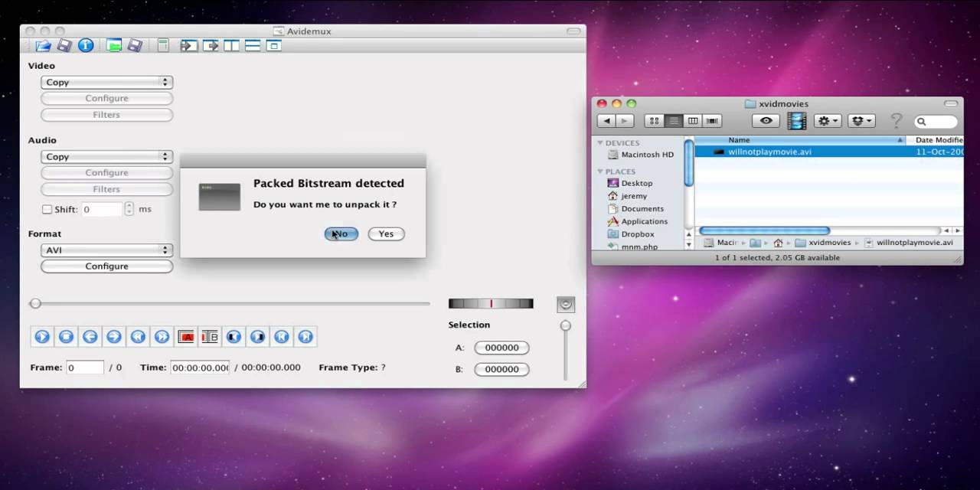Search next black frame button
Screen dimensions: 980x490
click(x=258, y=336)
